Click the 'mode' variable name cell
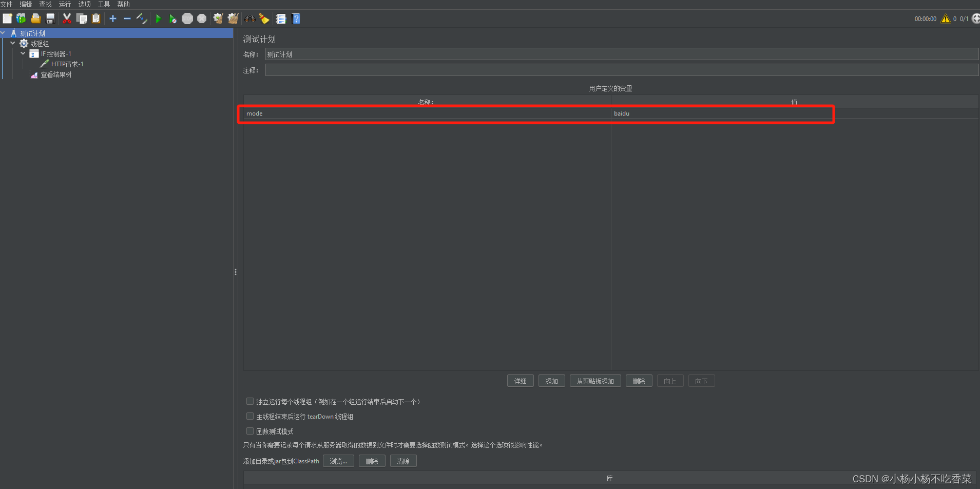Image resolution: width=980 pixels, height=489 pixels. click(427, 114)
